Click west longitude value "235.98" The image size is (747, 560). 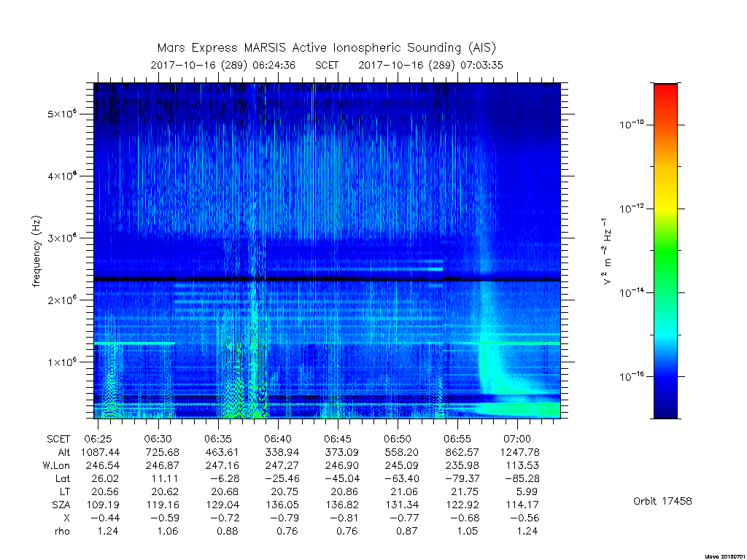[x=462, y=465]
